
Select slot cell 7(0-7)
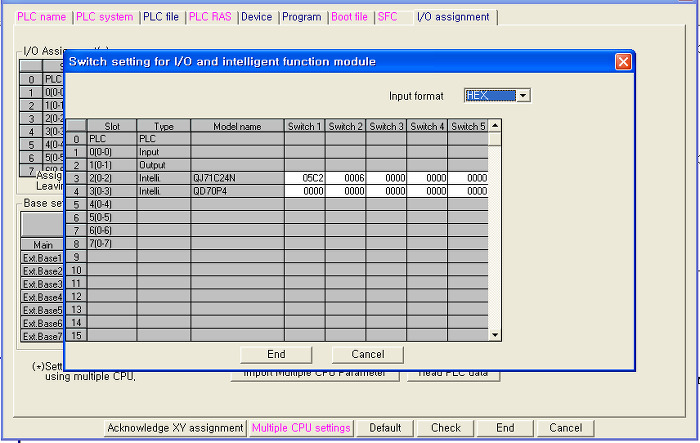pos(112,243)
